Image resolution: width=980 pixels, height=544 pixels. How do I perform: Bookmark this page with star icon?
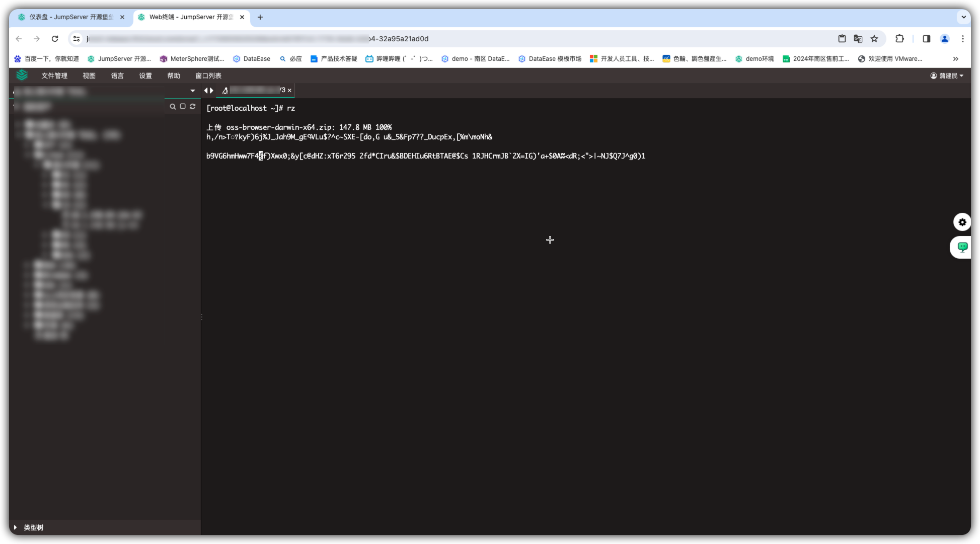pyautogui.click(x=874, y=39)
